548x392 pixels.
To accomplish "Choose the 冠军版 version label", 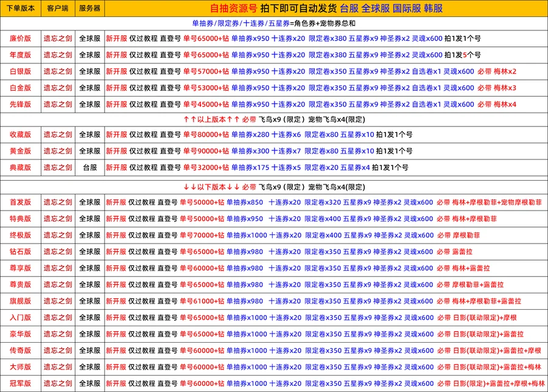I will [20, 383].
